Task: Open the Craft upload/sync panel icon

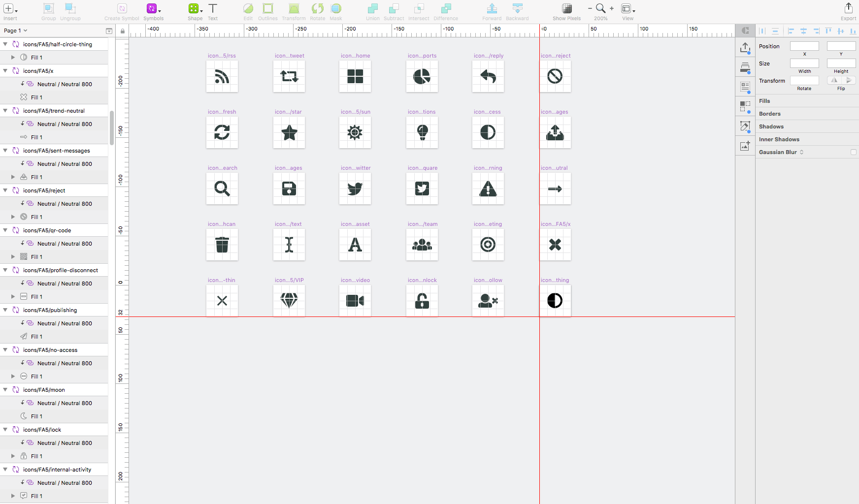Action: point(745,48)
